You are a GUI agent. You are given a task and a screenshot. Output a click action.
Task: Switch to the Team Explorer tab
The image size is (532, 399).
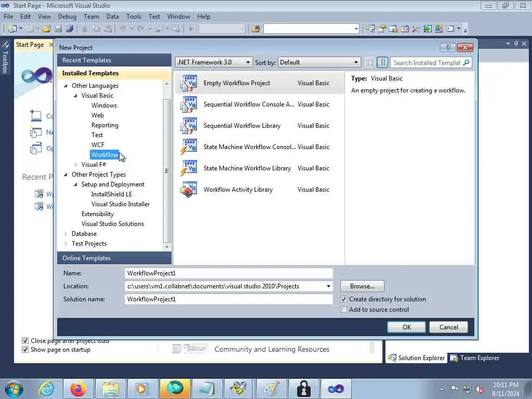(x=475, y=358)
